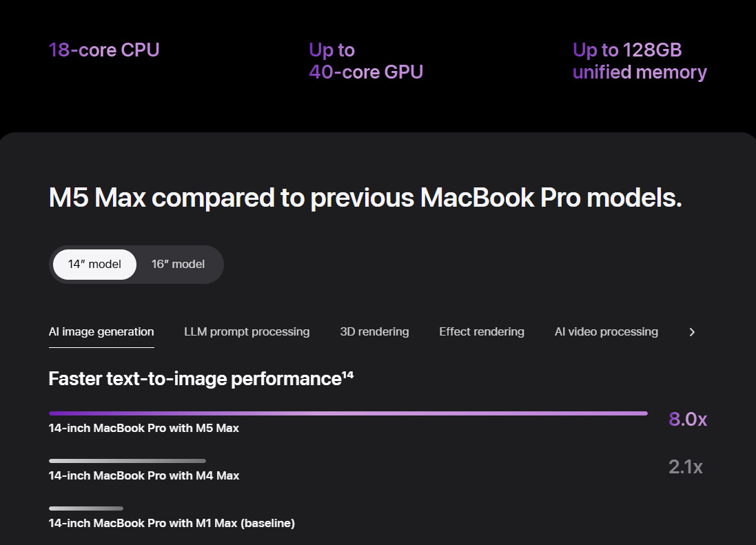Click the M4 Max gray performance bar
The width and height of the screenshot is (756, 545).
pyautogui.click(x=127, y=460)
